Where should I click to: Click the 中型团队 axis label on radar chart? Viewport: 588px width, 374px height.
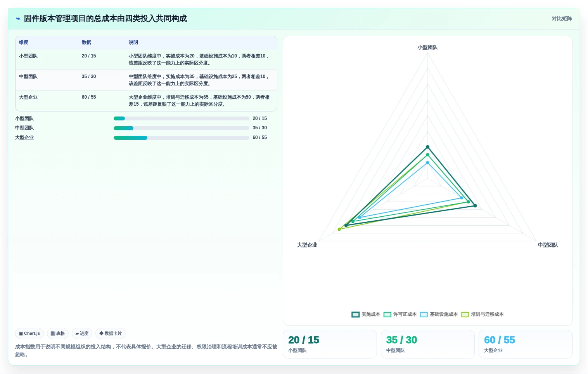point(548,245)
